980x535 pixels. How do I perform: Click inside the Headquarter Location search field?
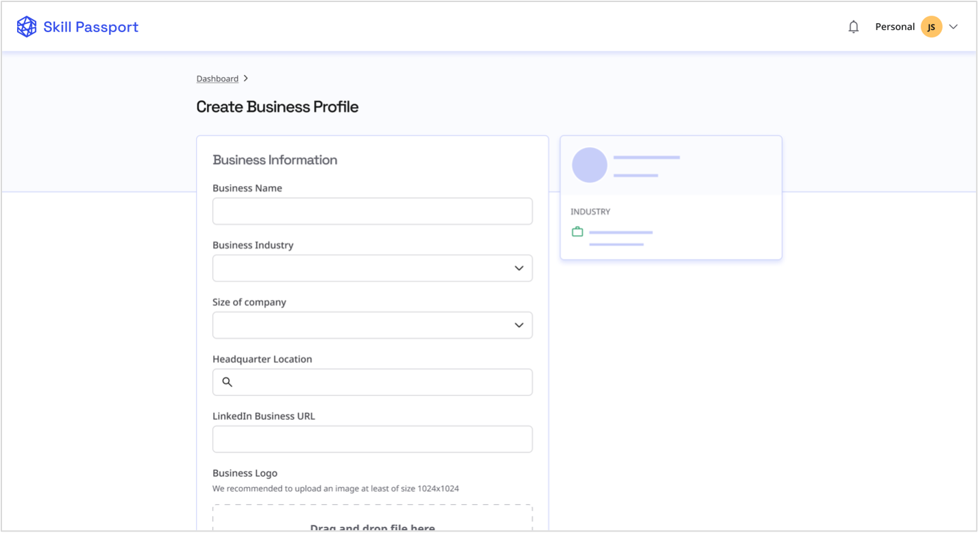coord(381,382)
